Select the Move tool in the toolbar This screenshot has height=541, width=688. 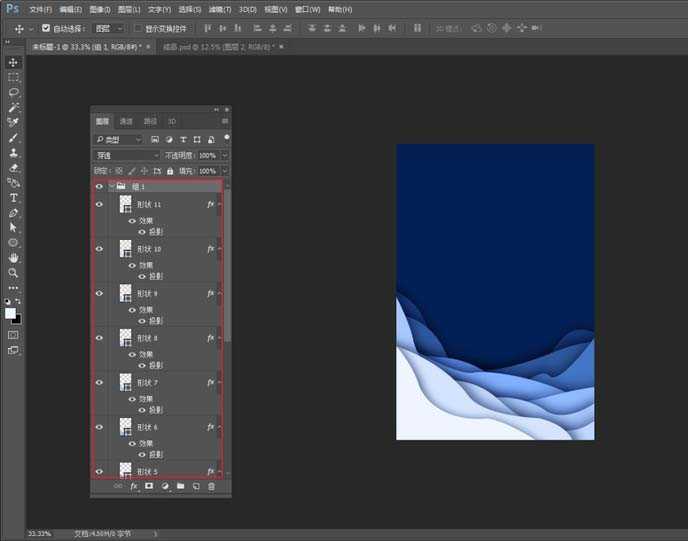click(14, 62)
